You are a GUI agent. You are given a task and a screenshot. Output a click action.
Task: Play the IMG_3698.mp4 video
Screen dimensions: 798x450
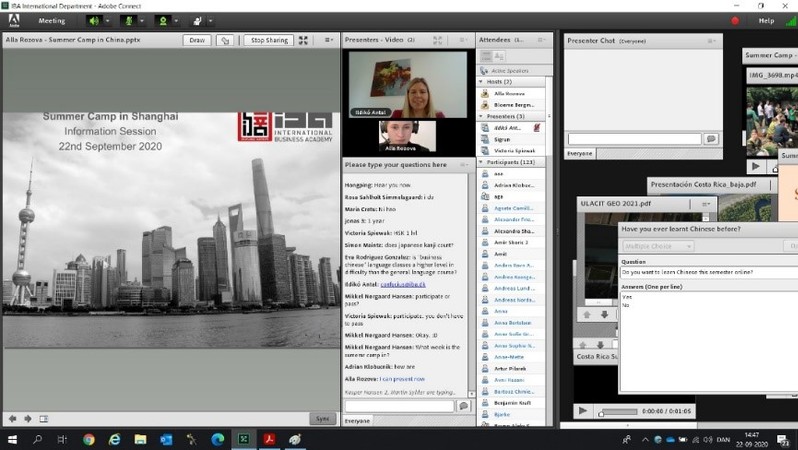tap(756, 166)
